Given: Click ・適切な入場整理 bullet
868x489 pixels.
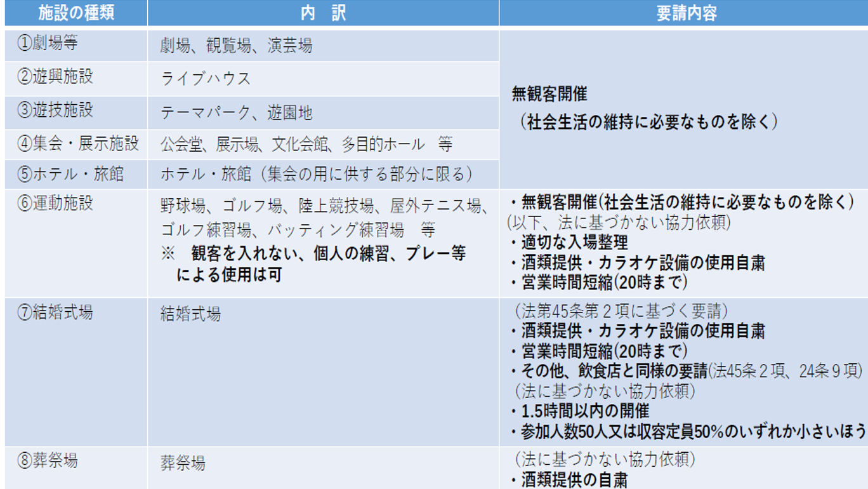Looking at the screenshot, I should (568, 243).
